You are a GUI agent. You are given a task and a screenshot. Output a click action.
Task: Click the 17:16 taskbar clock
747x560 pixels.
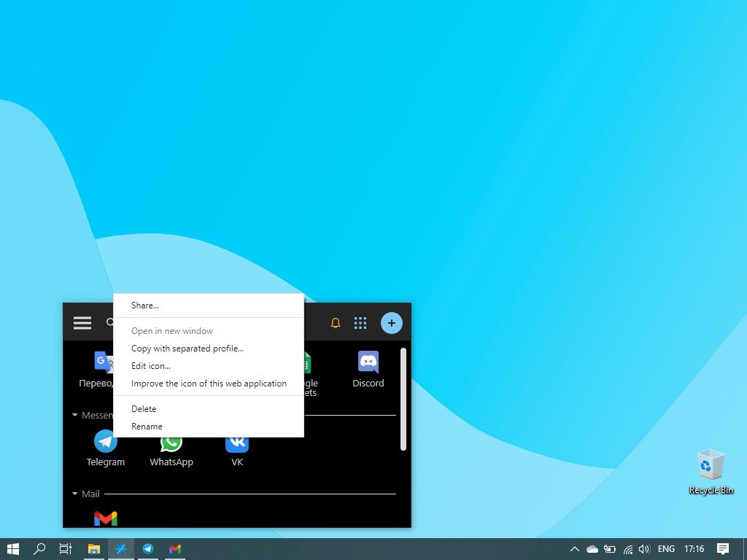[694, 549]
